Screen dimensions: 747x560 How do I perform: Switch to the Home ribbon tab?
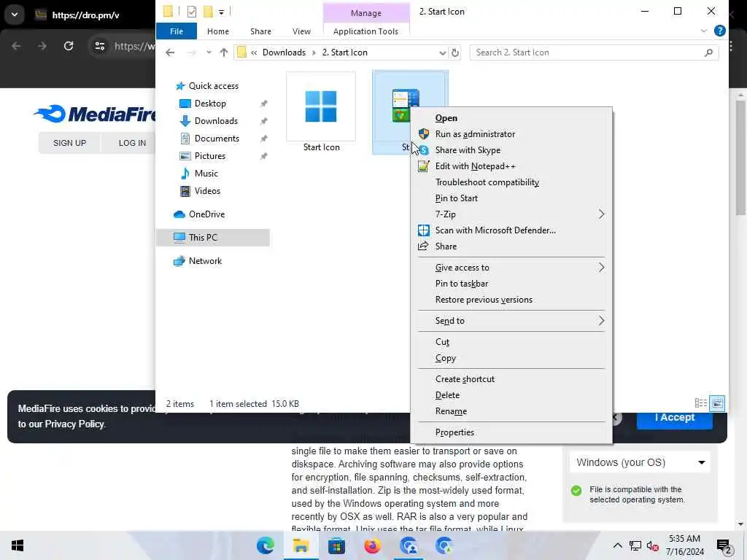coord(217,31)
